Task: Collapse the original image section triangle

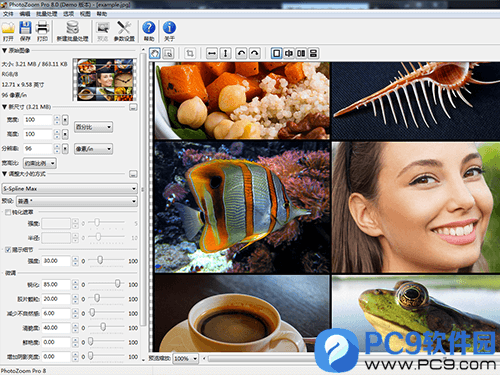Action: (4, 50)
